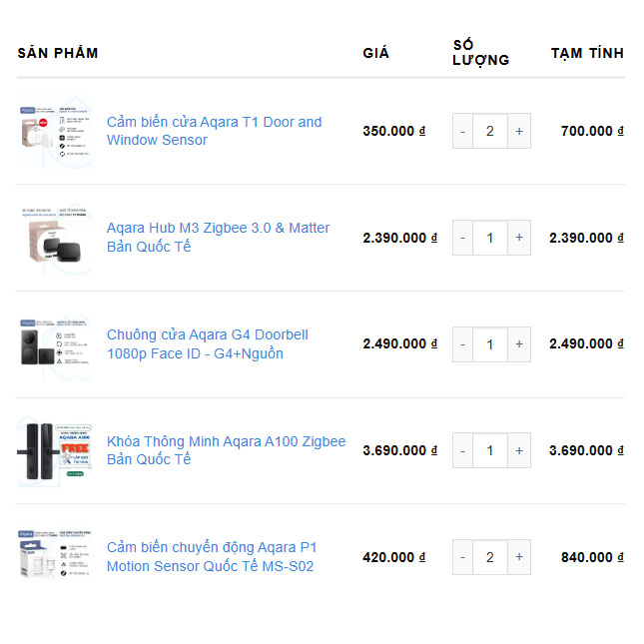Click the Aqara A100 smart lock thumbnail
The image size is (644, 644).
click(55, 450)
